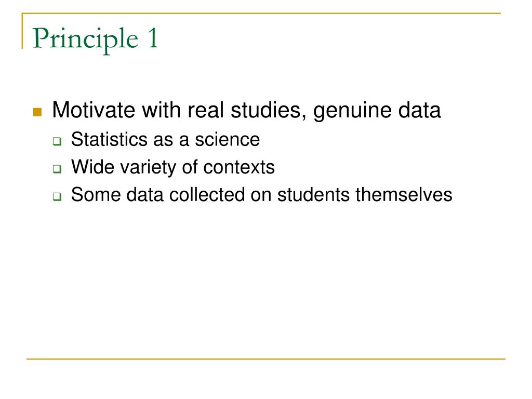Viewport: 532px width, 399px height.
Task: Click the hollow bullet before Statistics as a science
Action: click(x=57, y=141)
